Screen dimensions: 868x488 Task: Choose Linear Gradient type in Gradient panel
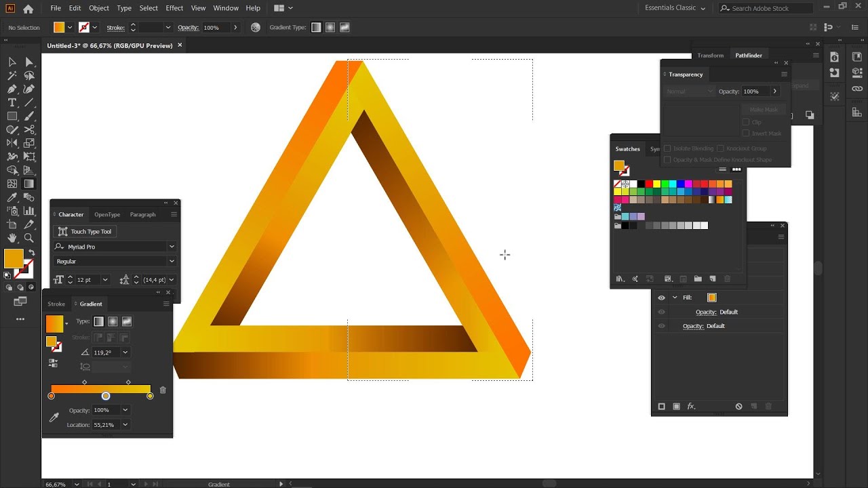point(99,321)
